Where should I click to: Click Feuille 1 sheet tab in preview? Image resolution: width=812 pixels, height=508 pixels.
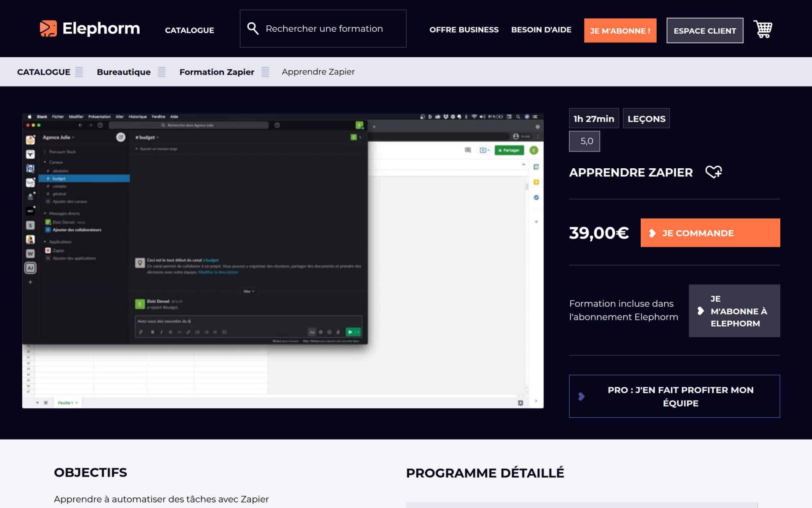(67, 402)
